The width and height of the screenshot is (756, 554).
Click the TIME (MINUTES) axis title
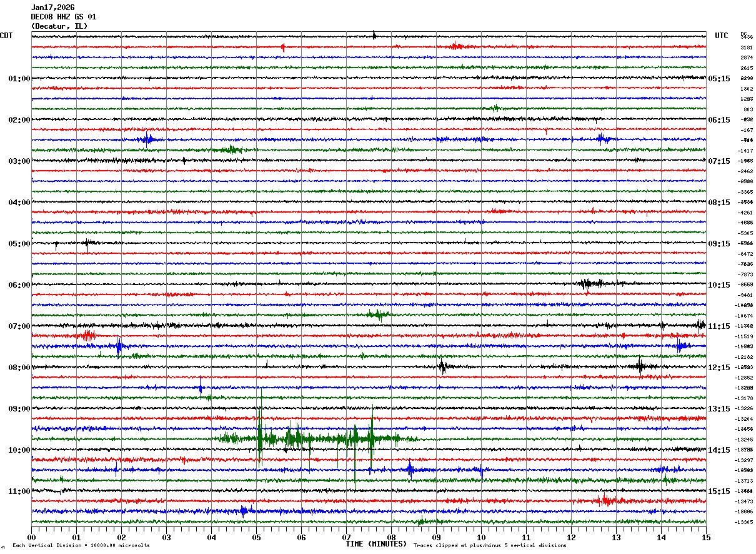point(376,544)
